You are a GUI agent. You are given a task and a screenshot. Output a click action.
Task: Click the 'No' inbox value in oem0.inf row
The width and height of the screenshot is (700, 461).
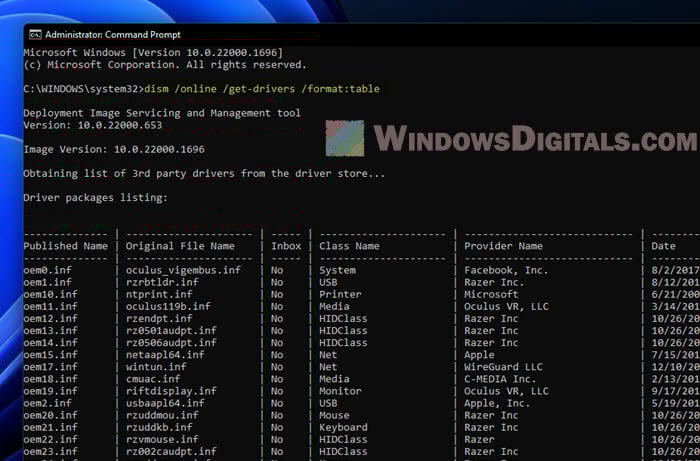click(x=277, y=270)
